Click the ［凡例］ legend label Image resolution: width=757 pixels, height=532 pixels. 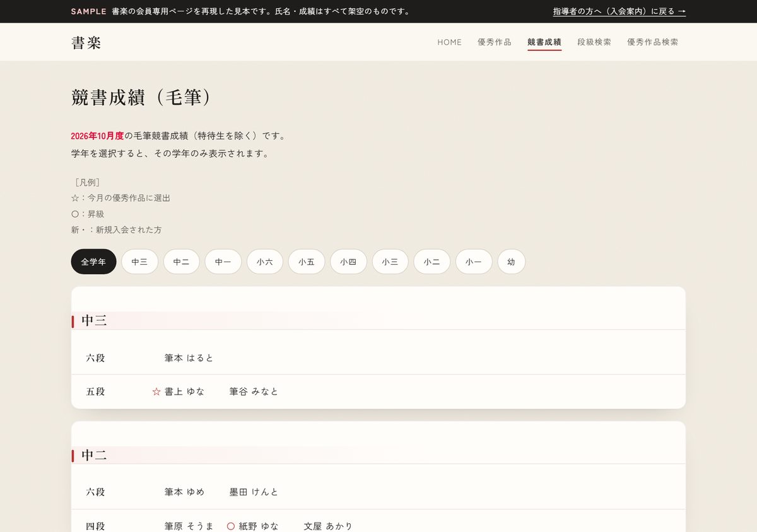coord(87,182)
